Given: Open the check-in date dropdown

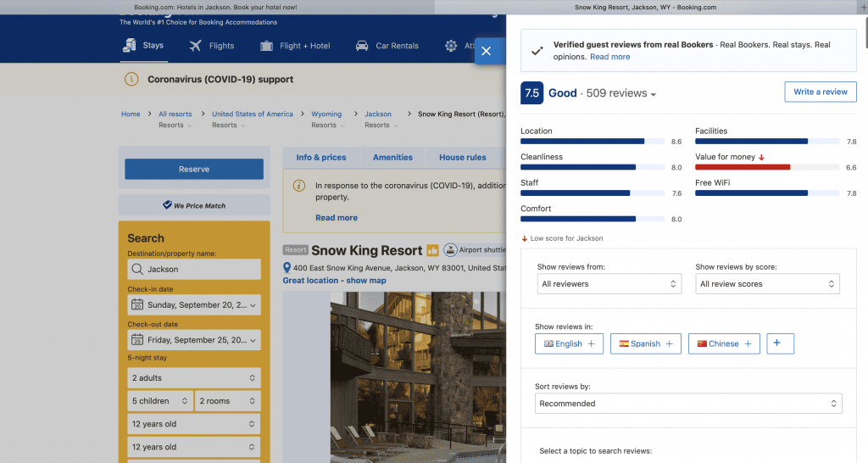Looking at the screenshot, I should point(194,304).
